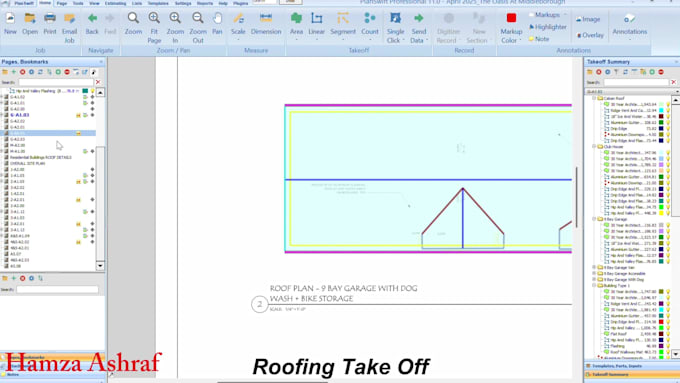This screenshot has width=680, height=383.
Task: Click green color swatch of Cabanas Aluminium Gutter
Action: (x=661, y=123)
